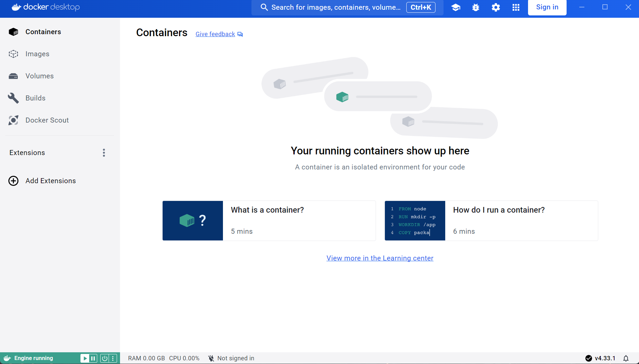Click the CPU 0.00% status text
The width and height of the screenshot is (639, 364).
pos(184,358)
